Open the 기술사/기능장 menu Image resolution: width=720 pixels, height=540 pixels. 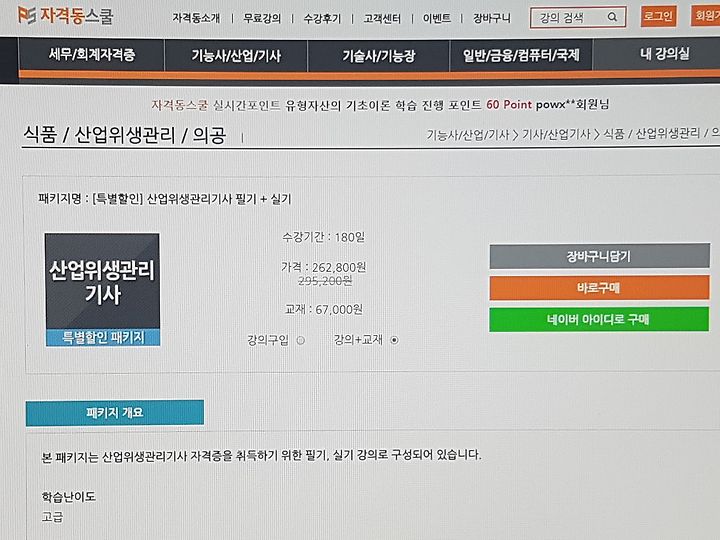tap(378, 56)
